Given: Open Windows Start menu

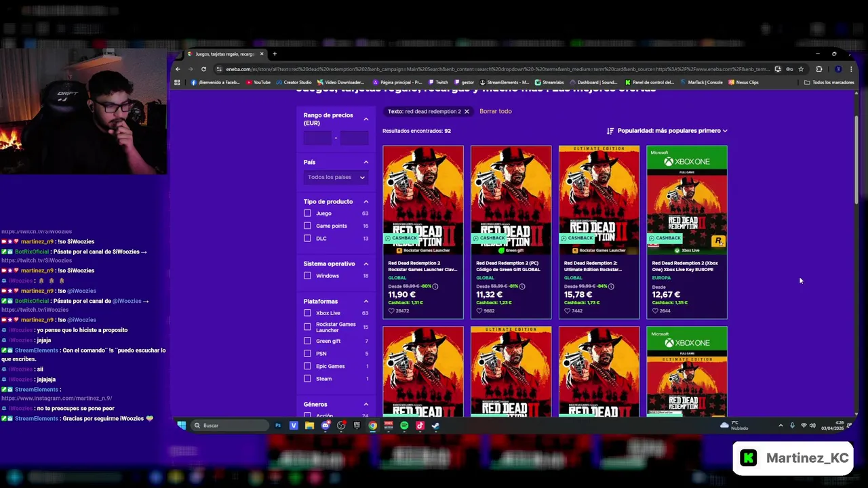Looking at the screenshot, I should pyautogui.click(x=181, y=426).
